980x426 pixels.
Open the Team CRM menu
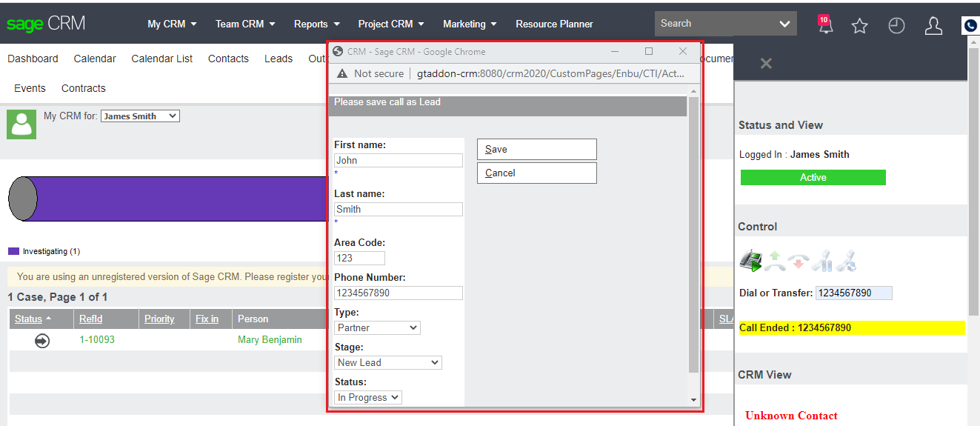245,24
